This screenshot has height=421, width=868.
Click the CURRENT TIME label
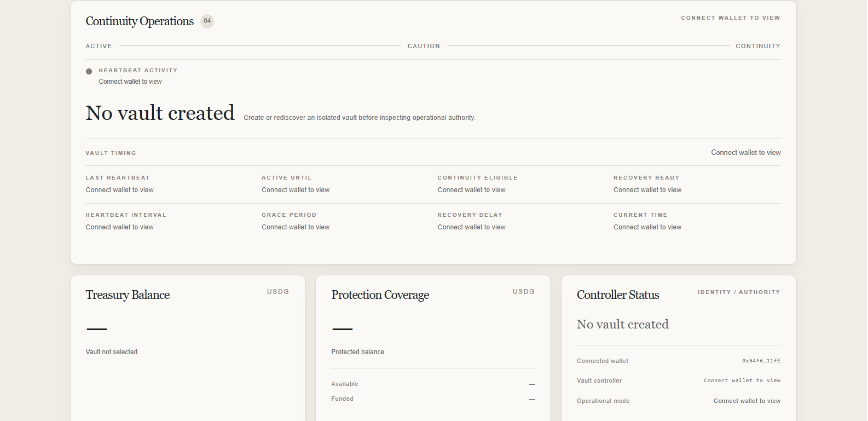click(640, 215)
